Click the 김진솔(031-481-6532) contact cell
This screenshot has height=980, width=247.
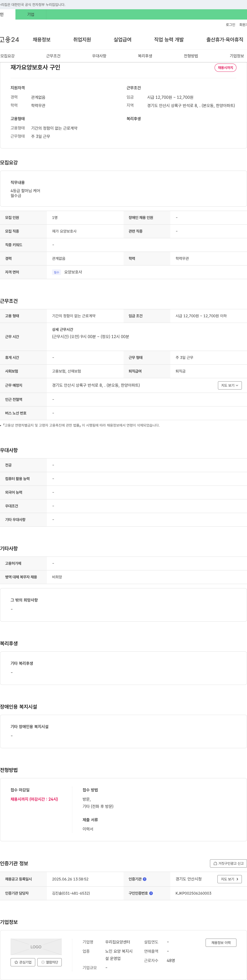[x=71, y=893]
